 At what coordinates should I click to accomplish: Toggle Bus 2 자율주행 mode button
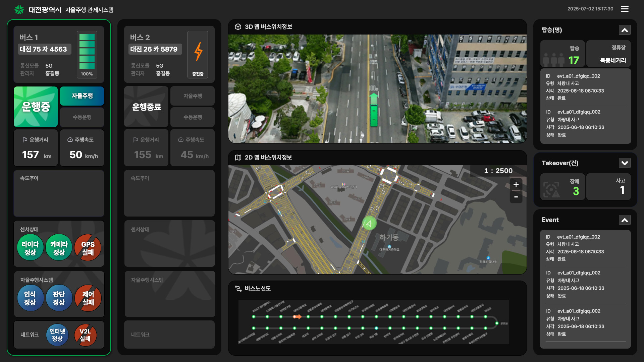click(x=193, y=96)
